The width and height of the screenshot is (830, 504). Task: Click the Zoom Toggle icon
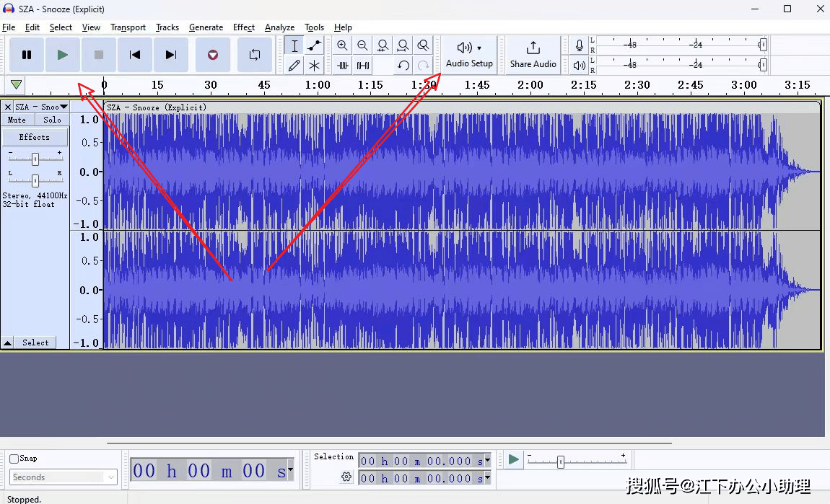click(423, 45)
